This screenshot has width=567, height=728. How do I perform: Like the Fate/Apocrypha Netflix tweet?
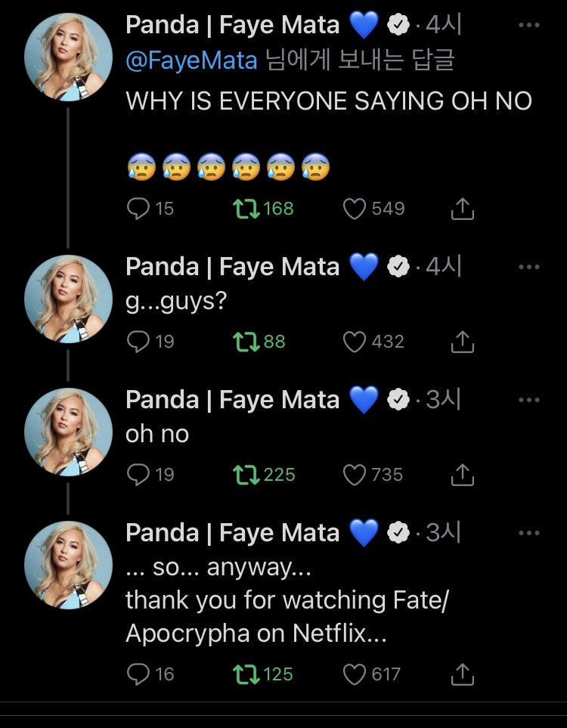[355, 674]
